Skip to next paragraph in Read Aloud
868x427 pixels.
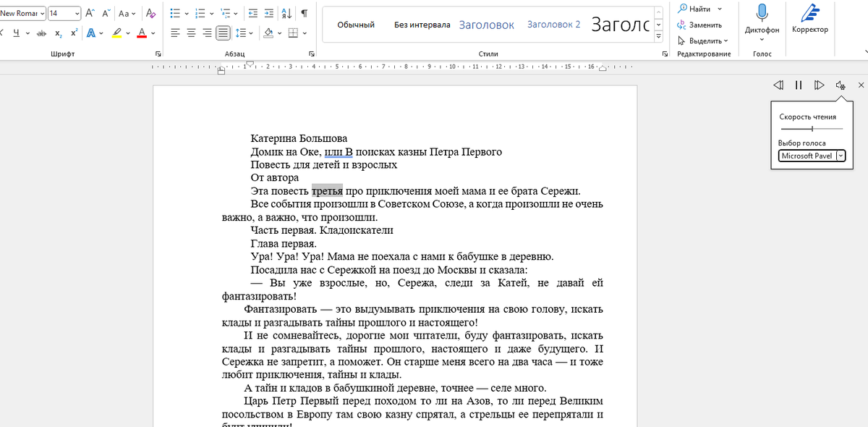pyautogui.click(x=819, y=85)
